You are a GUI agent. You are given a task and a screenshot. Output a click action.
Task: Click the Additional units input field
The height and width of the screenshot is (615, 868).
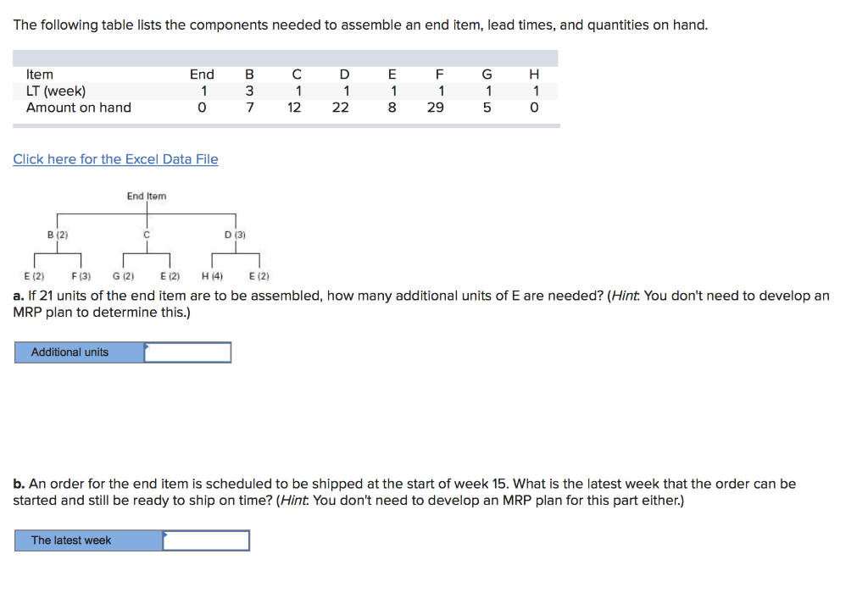tap(188, 352)
